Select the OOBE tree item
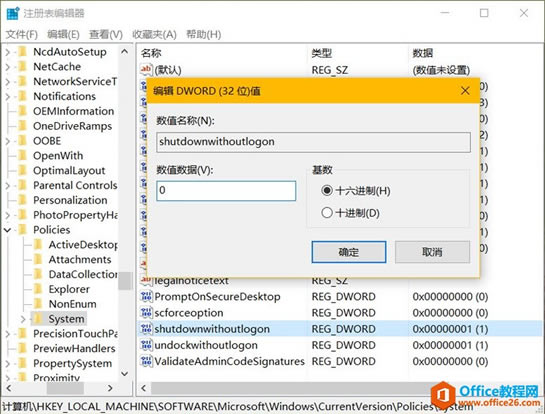 (47, 141)
